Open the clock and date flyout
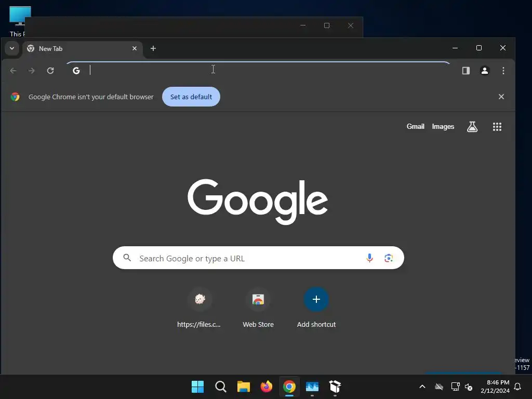Viewport: 532px width, 399px height. pyautogui.click(x=495, y=387)
